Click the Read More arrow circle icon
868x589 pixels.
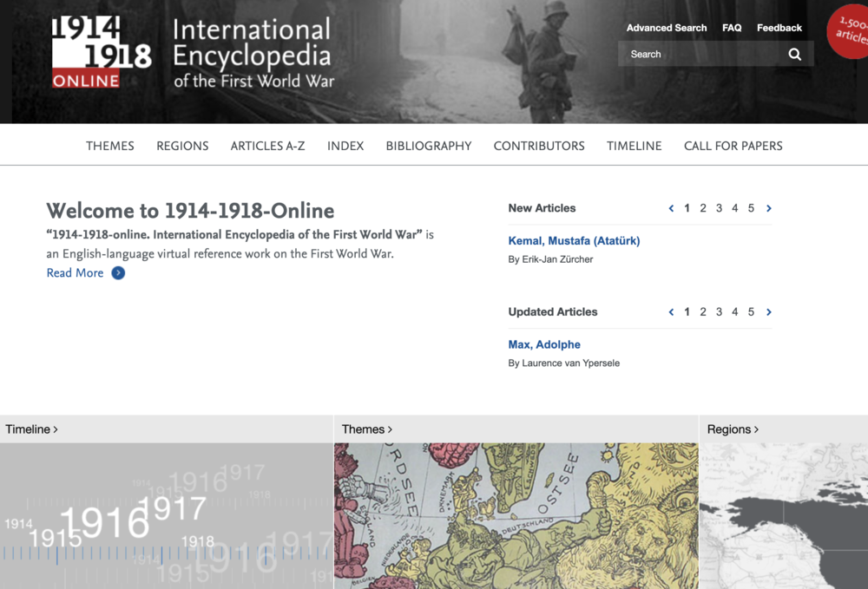[x=118, y=272]
